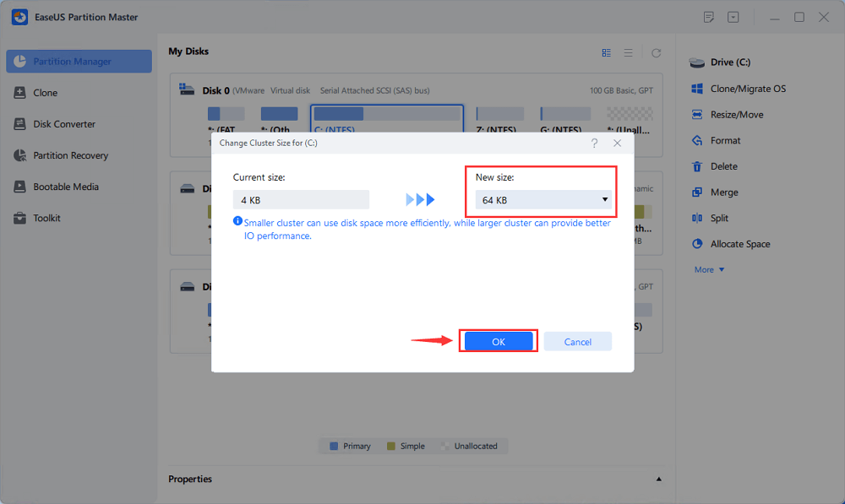Click the Disk 0 drive icon
This screenshot has height=504, width=845.
coord(187,89)
